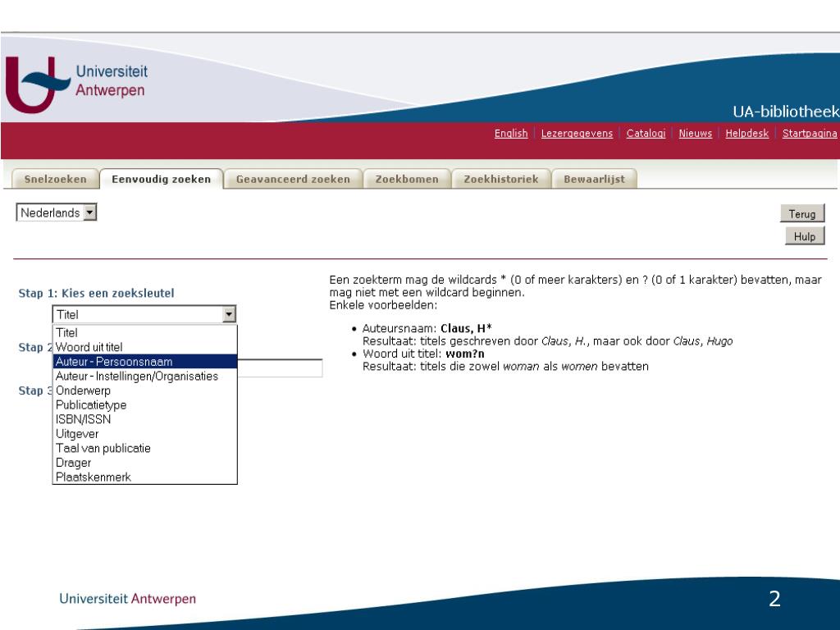Expand the Nederlands language dropdown
Image resolution: width=840 pixels, height=630 pixels.
point(57,212)
